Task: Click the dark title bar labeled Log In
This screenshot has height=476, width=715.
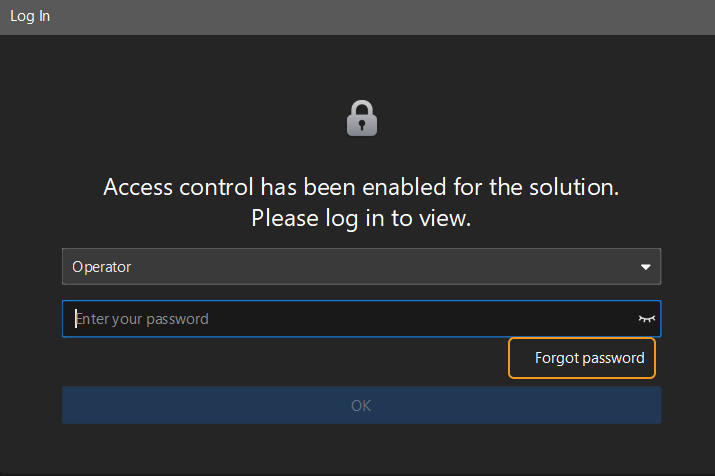Action: point(357,17)
